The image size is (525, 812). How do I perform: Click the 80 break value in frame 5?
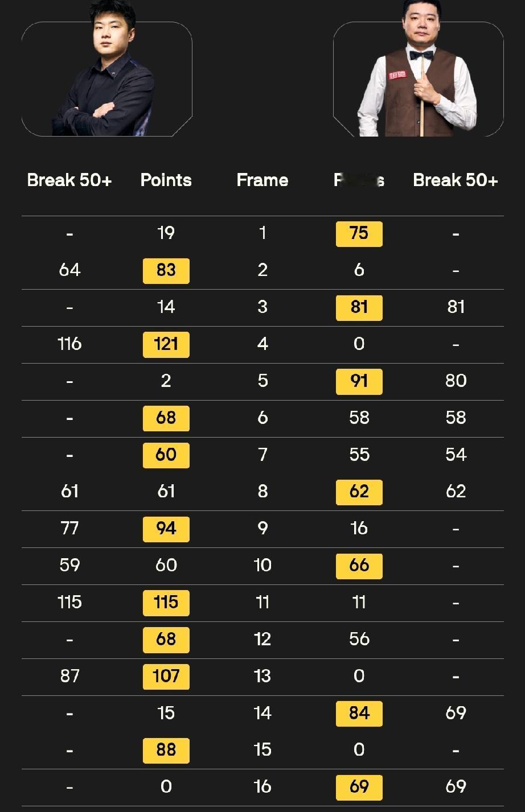pos(456,381)
